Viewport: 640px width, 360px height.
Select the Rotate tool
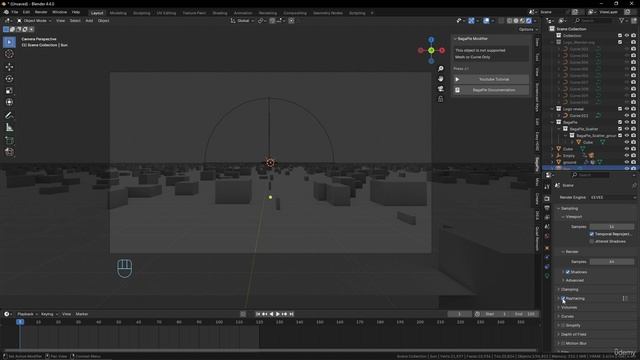(9, 78)
